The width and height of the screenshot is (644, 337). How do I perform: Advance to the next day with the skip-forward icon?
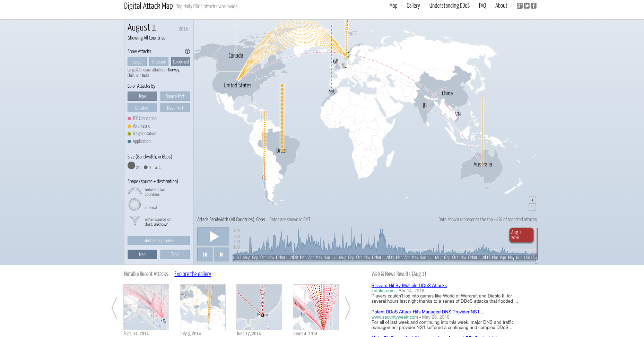(x=221, y=254)
